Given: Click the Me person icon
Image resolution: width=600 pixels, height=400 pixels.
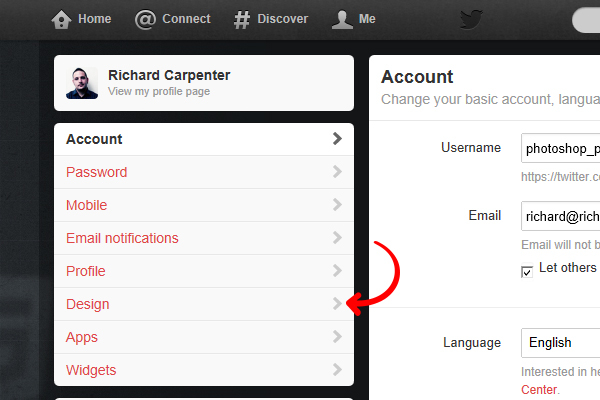Looking at the screenshot, I should (x=342, y=19).
